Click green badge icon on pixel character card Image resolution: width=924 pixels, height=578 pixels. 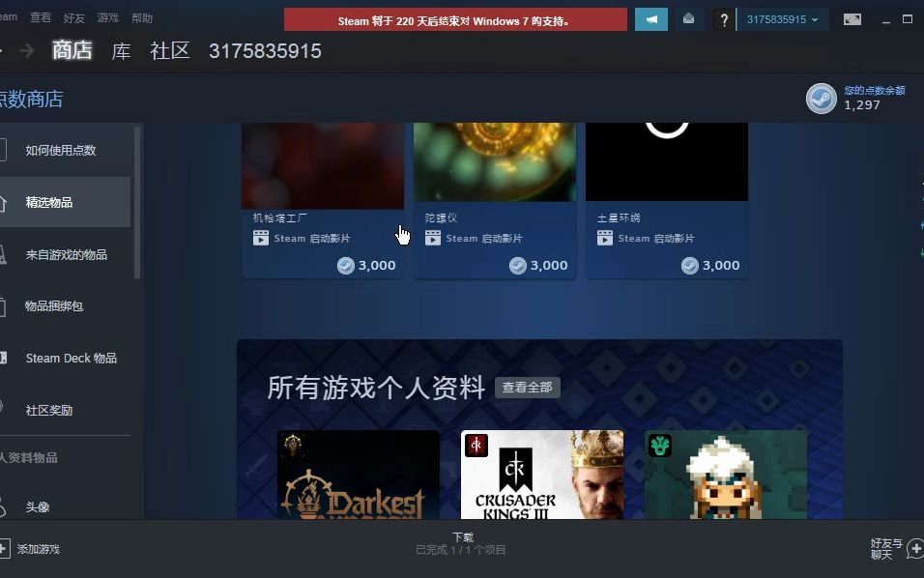[x=660, y=445]
